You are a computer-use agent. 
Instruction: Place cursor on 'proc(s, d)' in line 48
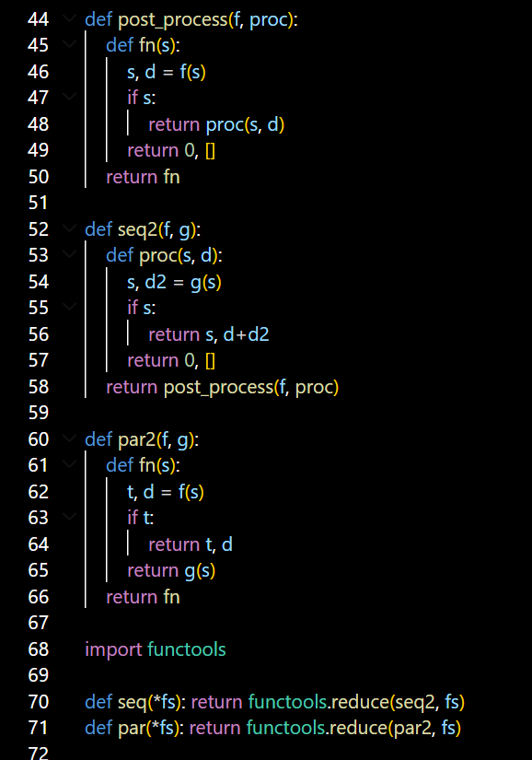pos(245,125)
